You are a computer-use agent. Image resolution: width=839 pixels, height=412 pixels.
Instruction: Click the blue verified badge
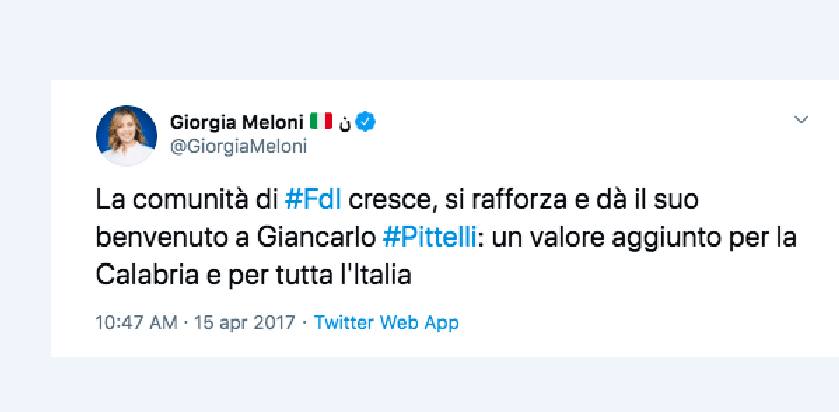(366, 122)
